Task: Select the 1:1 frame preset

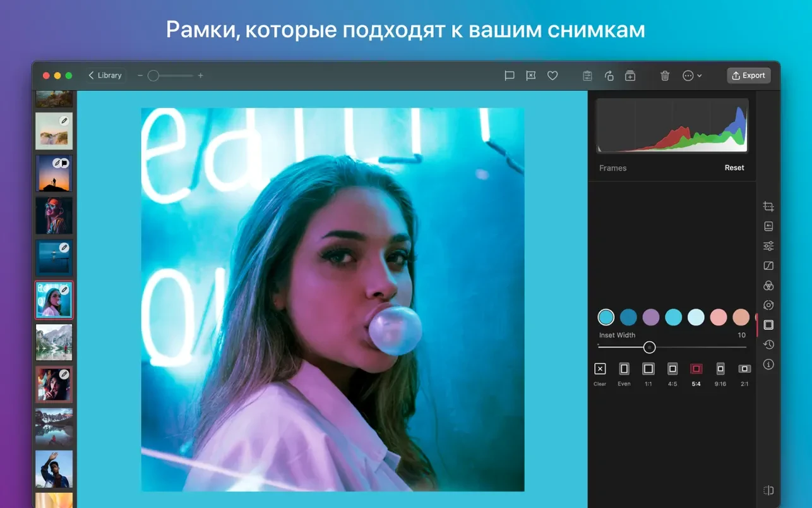Action: coord(648,373)
